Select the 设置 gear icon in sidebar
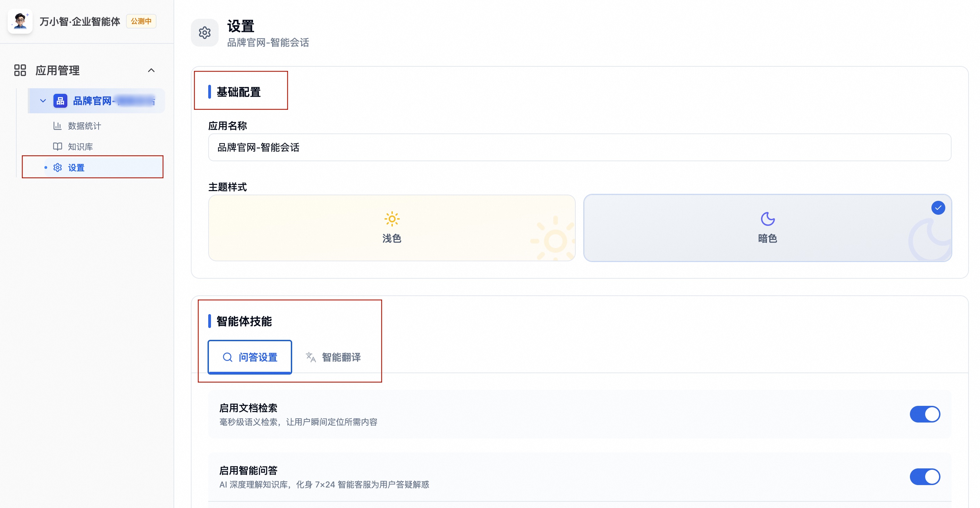The image size is (980, 508). tap(58, 167)
